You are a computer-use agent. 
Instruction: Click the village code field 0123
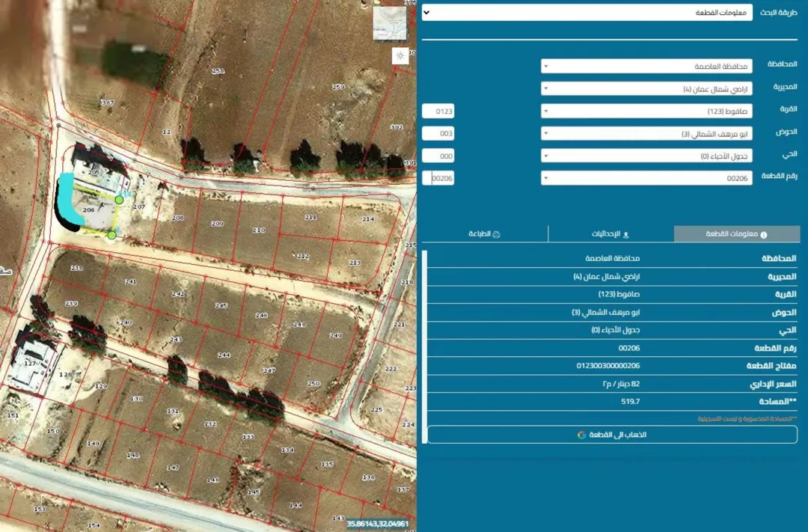438,111
